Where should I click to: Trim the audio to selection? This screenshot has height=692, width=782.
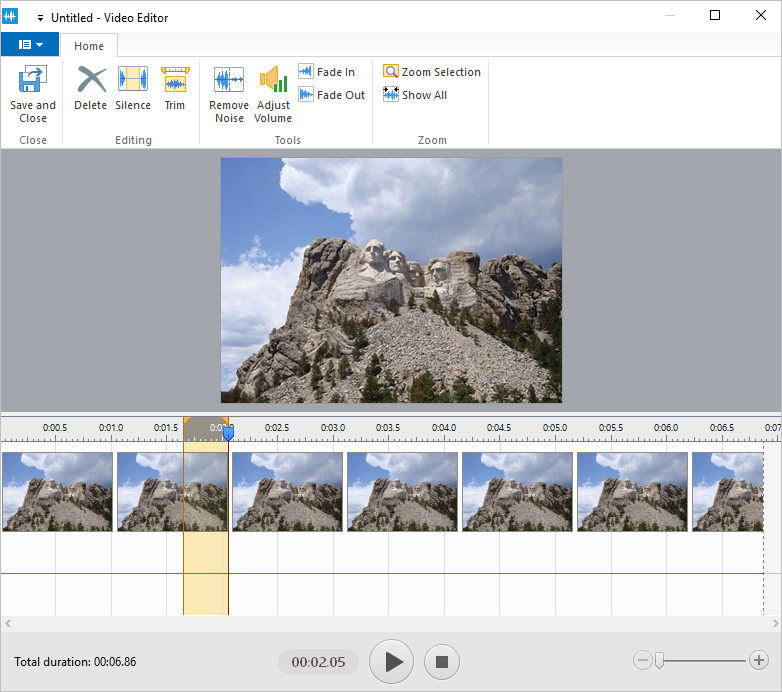175,81
